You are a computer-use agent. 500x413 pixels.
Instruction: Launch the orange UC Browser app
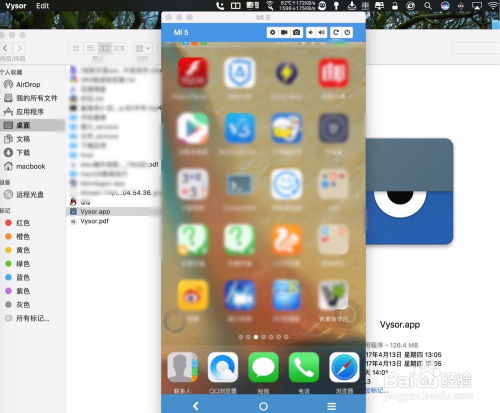(287, 240)
